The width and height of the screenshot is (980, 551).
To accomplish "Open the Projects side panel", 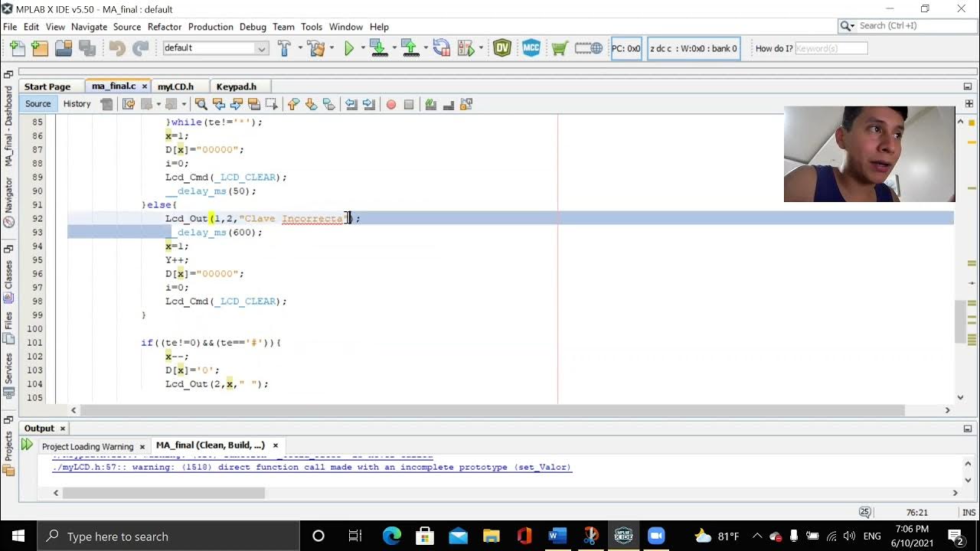I will [8, 452].
